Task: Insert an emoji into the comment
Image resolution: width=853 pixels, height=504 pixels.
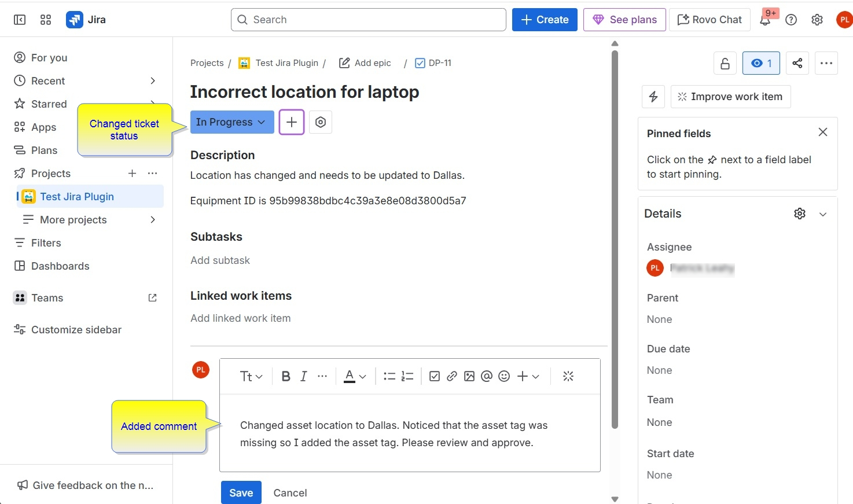Action: pos(503,376)
